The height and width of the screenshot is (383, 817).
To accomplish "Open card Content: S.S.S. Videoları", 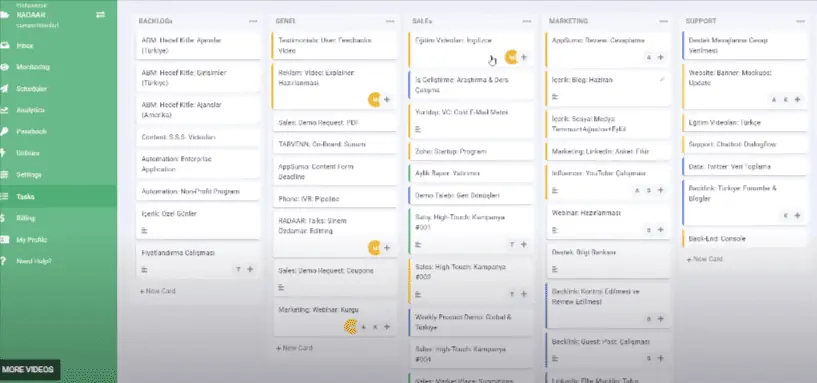I will pos(198,138).
